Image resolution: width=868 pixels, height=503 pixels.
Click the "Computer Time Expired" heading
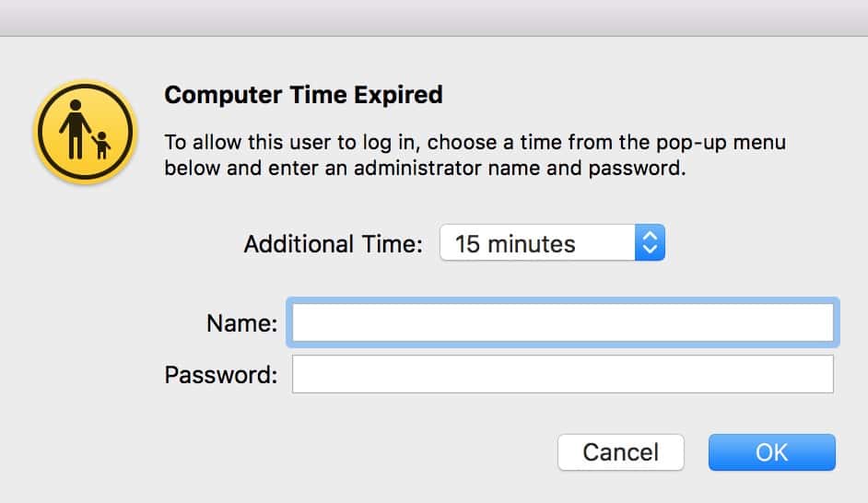coord(303,95)
